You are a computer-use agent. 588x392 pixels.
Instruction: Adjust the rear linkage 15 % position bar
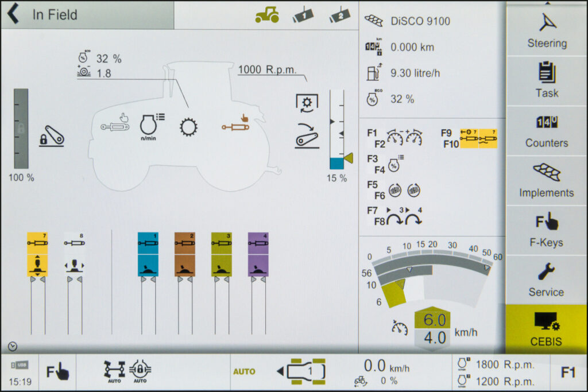(336, 130)
